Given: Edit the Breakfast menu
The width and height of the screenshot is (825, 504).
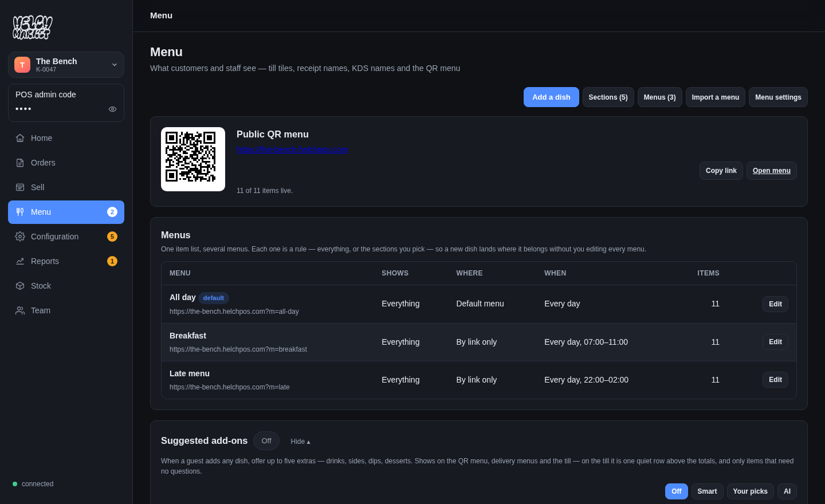Looking at the screenshot, I should [x=775, y=342].
